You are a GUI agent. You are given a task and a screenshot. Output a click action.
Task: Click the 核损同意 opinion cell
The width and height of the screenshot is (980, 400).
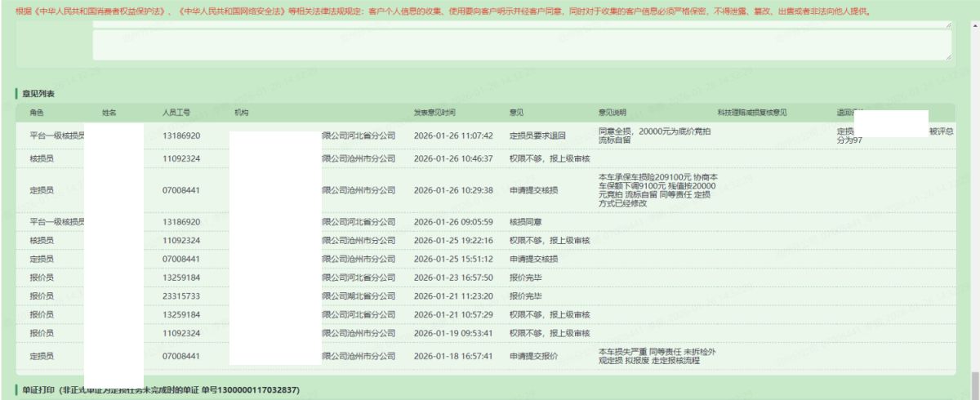pos(527,221)
